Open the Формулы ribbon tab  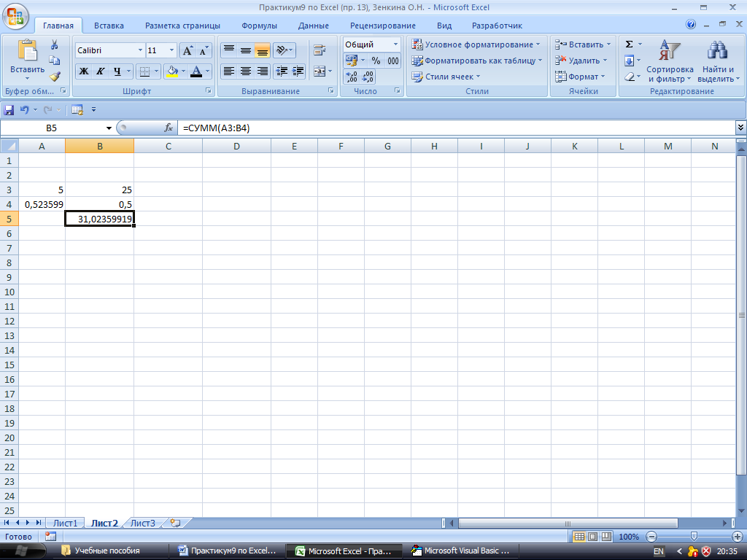pyautogui.click(x=259, y=26)
